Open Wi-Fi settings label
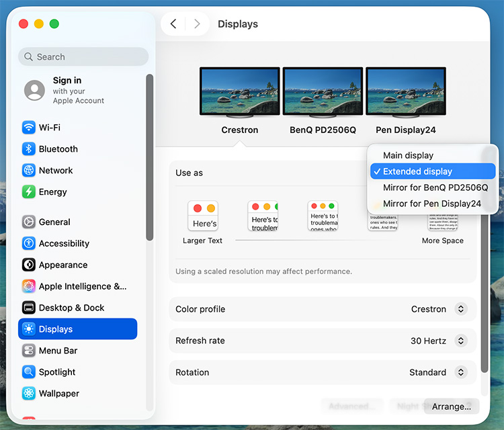Image resolution: width=504 pixels, height=430 pixels. [50, 127]
